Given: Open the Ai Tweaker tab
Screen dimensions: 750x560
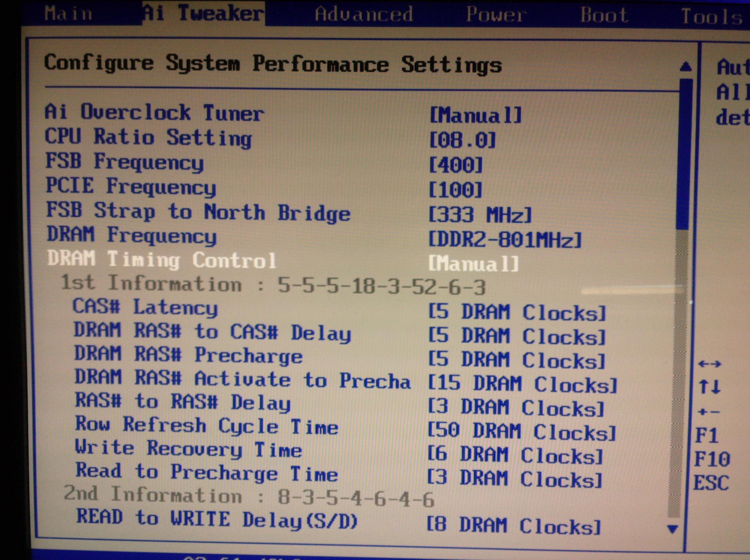Looking at the screenshot, I should (203, 13).
